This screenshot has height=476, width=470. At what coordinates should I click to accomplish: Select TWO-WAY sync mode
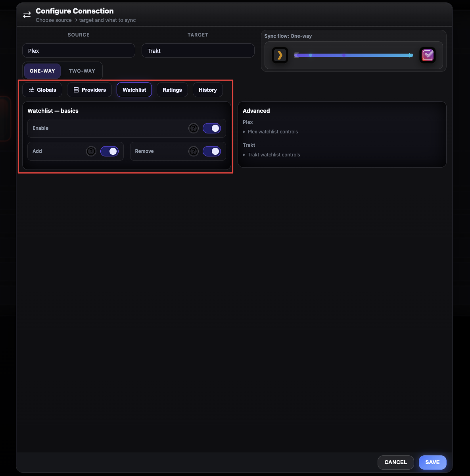click(x=82, y=71)
